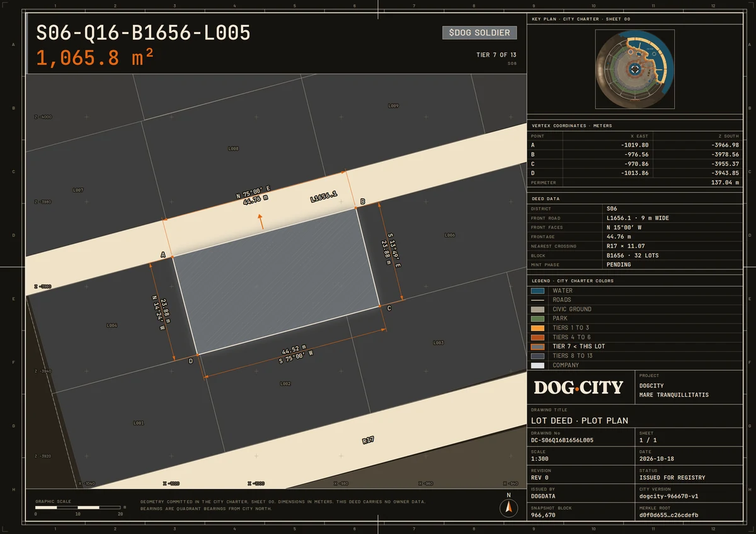Click the lot ID title S06-Q16-B1656-L005

(x=143, y=33)
